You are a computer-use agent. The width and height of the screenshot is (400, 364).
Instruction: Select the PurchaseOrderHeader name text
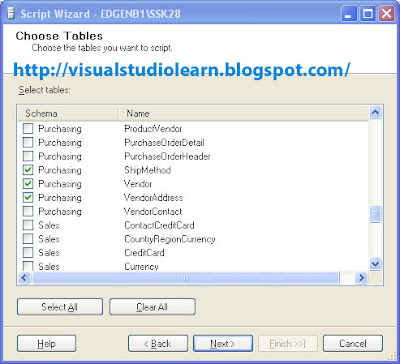[167, 156]
